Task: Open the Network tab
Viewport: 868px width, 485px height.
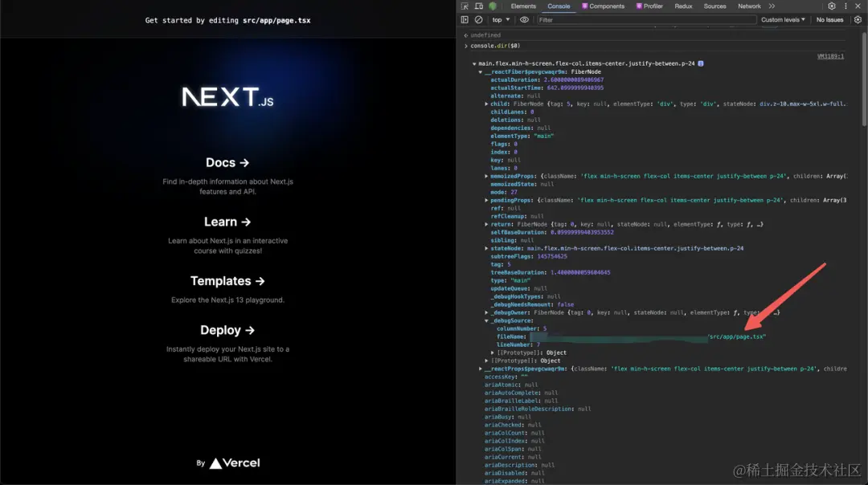Action: click(x=749, y=6)
